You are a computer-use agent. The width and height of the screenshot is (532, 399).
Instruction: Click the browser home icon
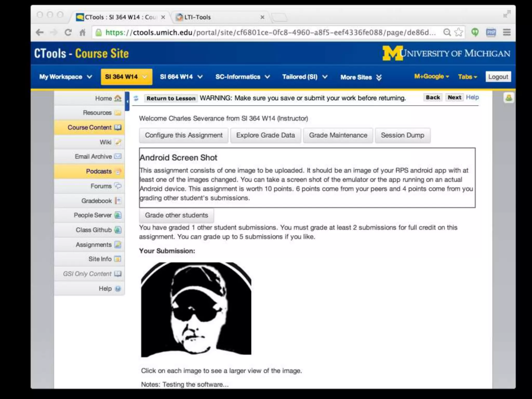83,32
